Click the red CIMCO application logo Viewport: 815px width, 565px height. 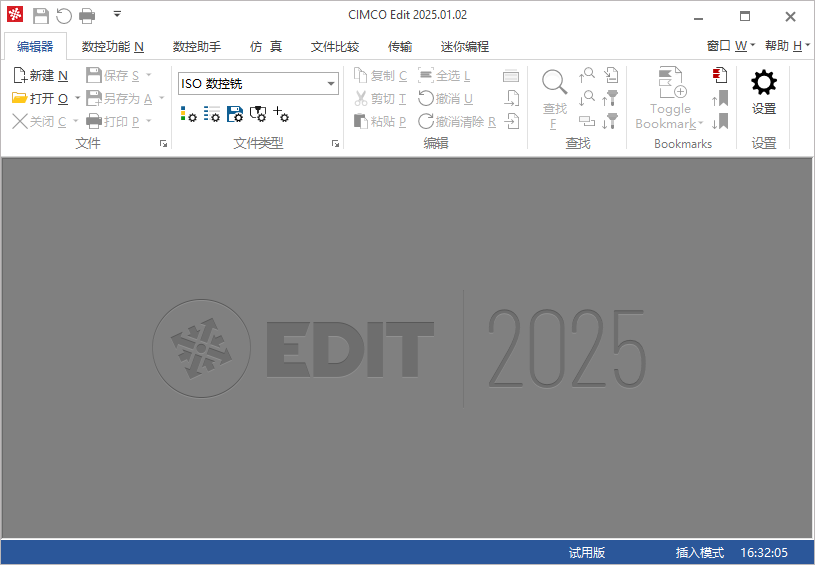(15, 15)
